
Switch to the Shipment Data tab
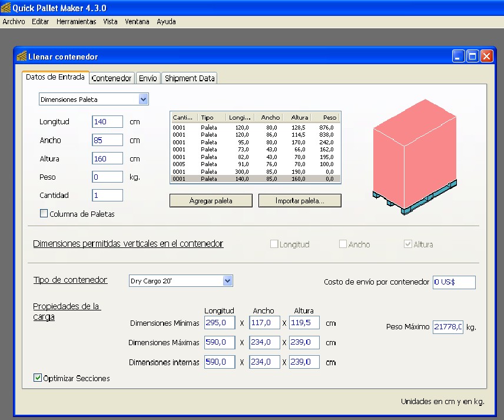click(x=190, y=78)
